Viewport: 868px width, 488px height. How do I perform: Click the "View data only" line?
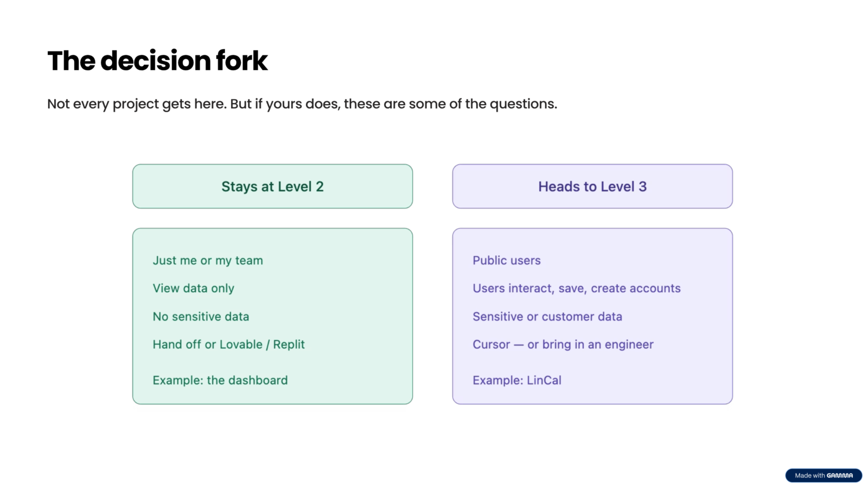click(x=193, y=288)
